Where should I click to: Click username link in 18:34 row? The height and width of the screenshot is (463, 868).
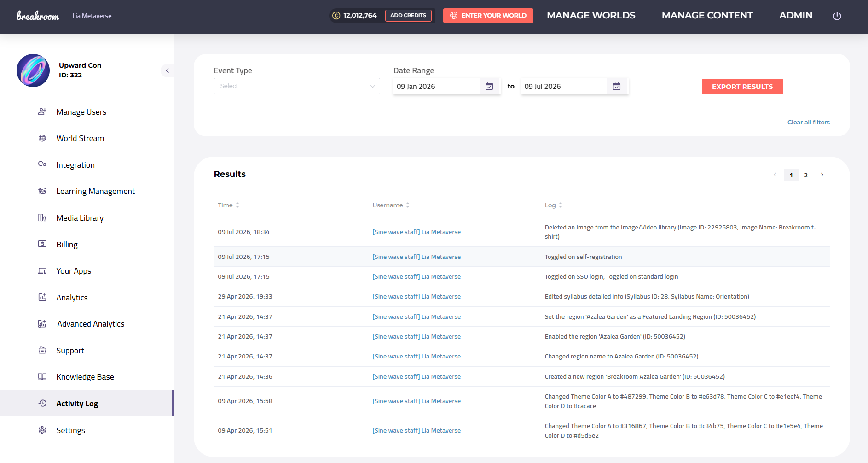417,232
